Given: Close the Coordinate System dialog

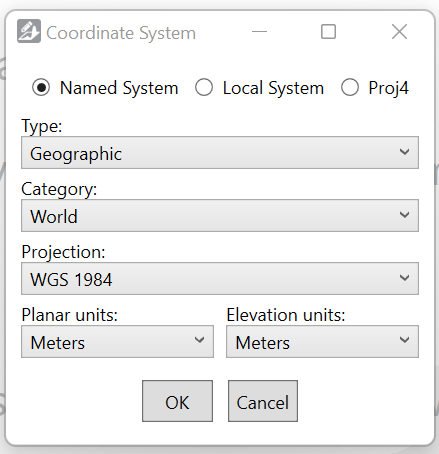Looking at the screenshot, I should pos(399,32).
